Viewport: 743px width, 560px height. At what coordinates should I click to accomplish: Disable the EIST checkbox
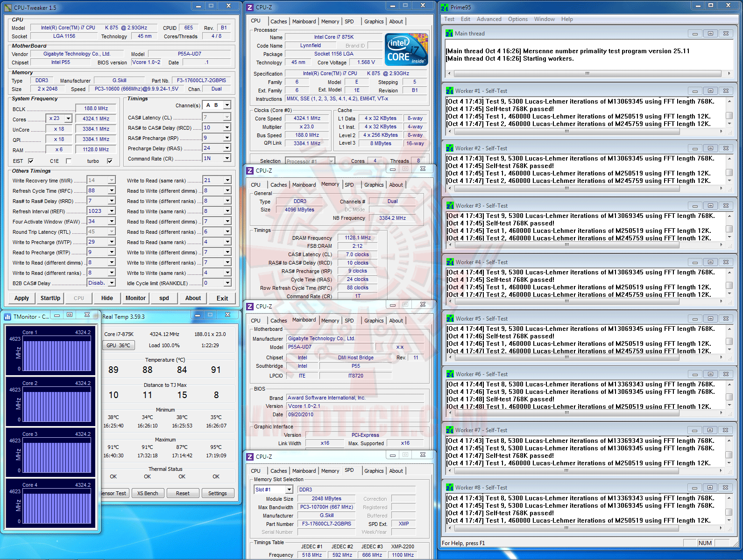pyautogui.click(x=31, y=161)
